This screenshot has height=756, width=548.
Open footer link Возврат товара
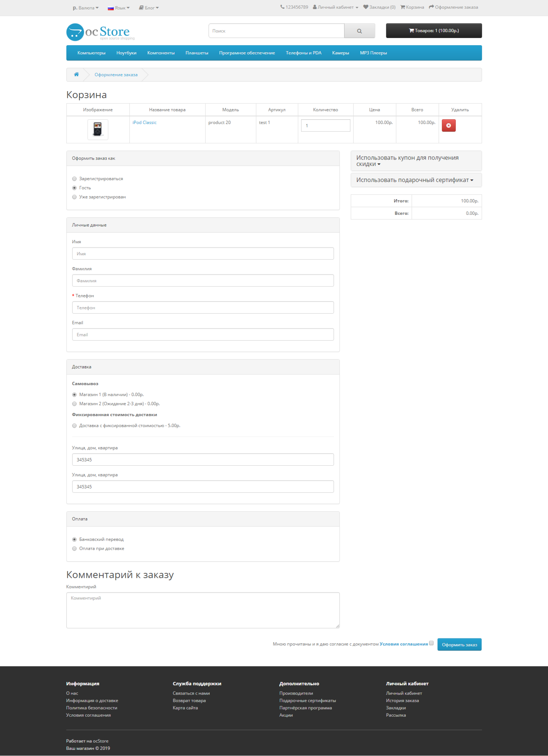point(189,701)
